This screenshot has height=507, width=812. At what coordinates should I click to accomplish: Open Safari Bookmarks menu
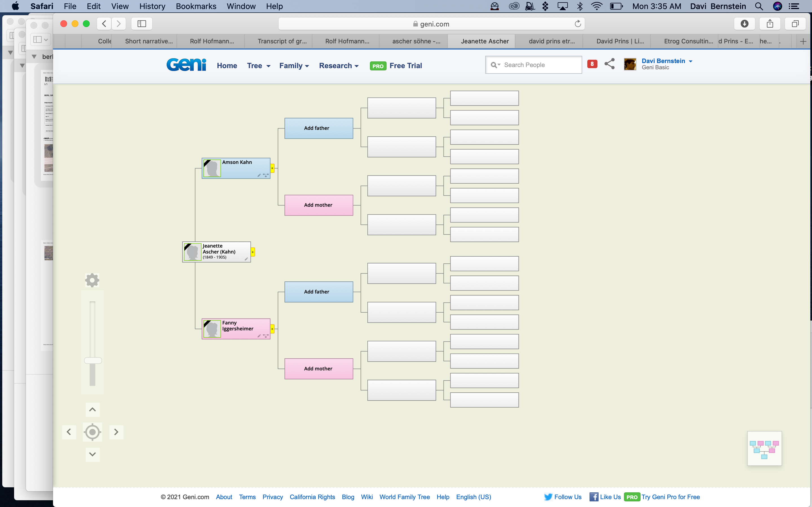point(196,6)
